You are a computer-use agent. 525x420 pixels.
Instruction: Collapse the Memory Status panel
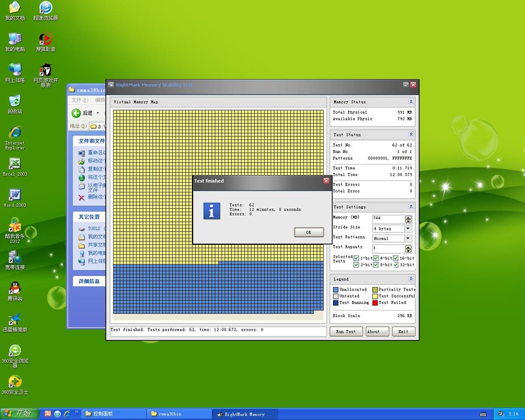pyautogui.click(x=411, y=101)
